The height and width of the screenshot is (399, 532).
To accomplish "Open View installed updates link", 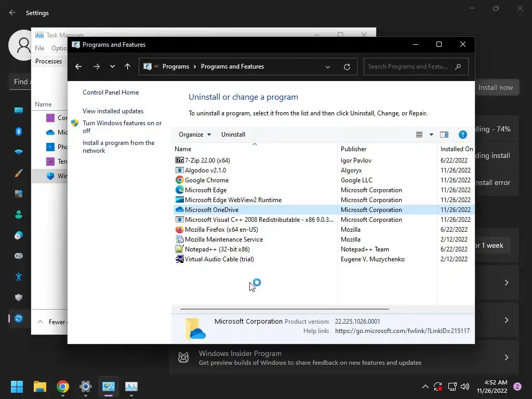I will tap(113, 111).
